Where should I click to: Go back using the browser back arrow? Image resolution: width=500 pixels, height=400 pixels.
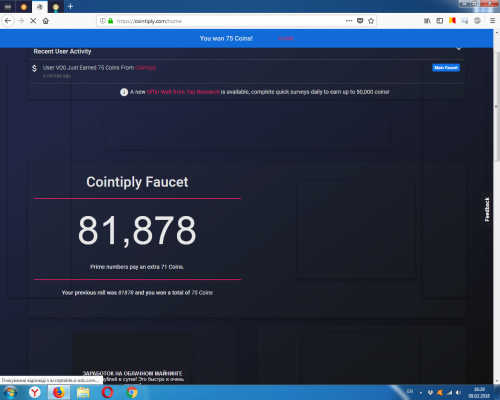point(8,21)
